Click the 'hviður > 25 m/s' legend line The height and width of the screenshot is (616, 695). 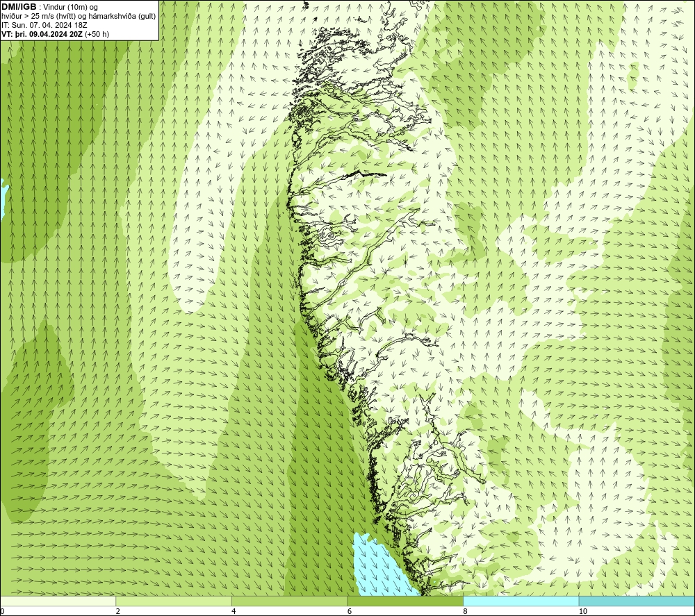click(79, 17)
